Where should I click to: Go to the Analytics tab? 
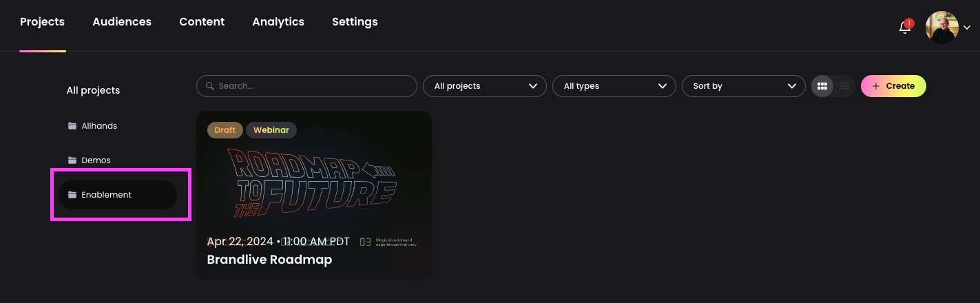tap(278, 22)
